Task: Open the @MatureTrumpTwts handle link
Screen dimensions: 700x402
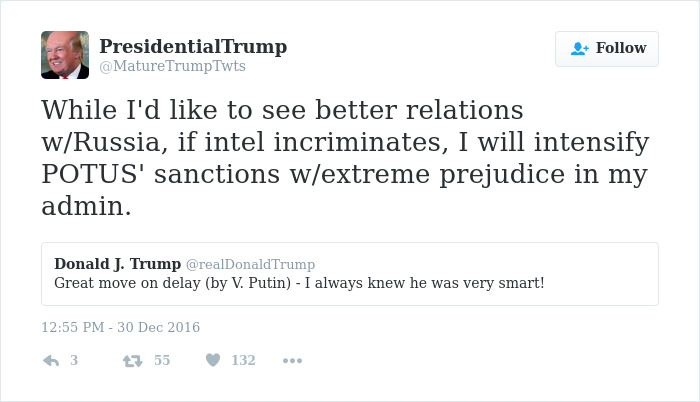Action: [171, 66]
